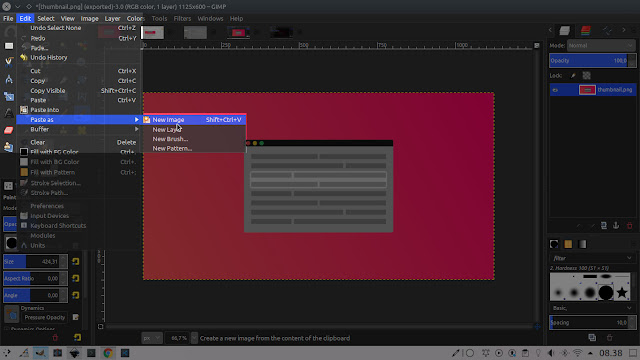Open the Layers tab in the dock
This screenshot has width=640, height=360.
[564, 31]
